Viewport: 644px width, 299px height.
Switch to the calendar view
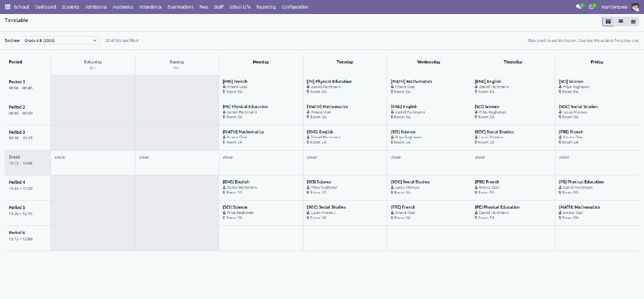tap(633, 22)
